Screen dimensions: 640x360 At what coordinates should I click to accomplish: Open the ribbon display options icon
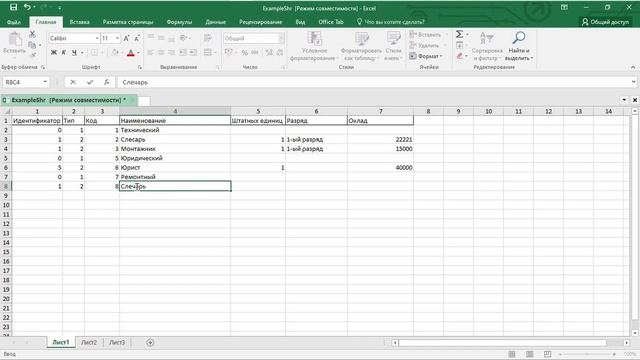[564, 7]
